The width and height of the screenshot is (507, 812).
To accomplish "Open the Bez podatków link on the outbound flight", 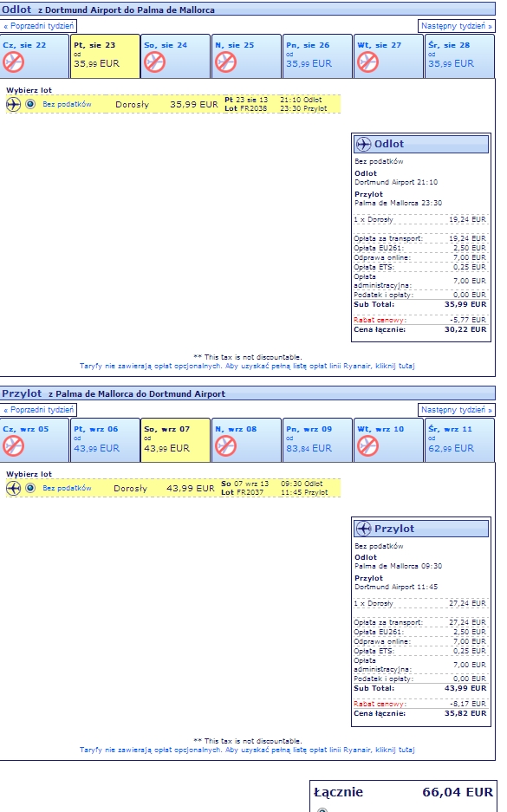I will (67, 104).
